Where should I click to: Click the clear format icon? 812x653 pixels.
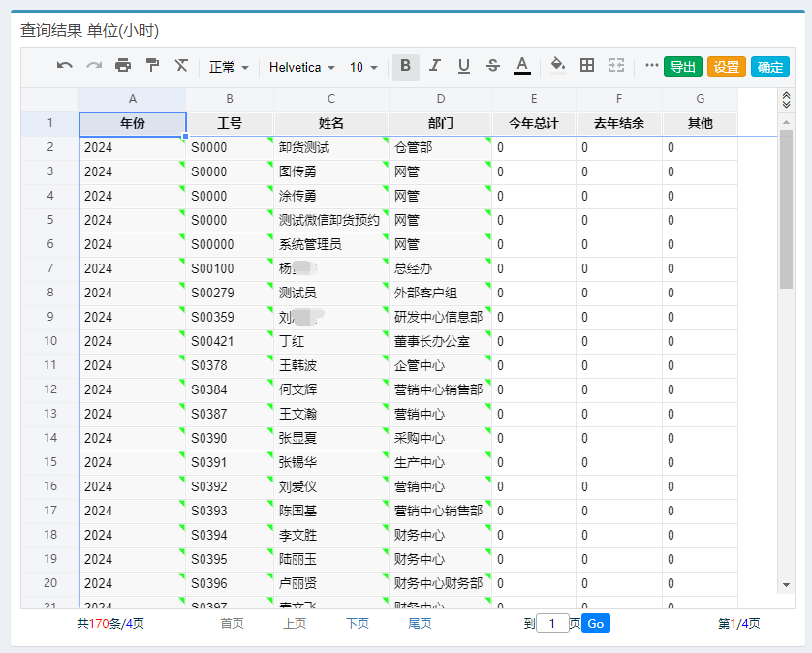[x=181, y=66]
